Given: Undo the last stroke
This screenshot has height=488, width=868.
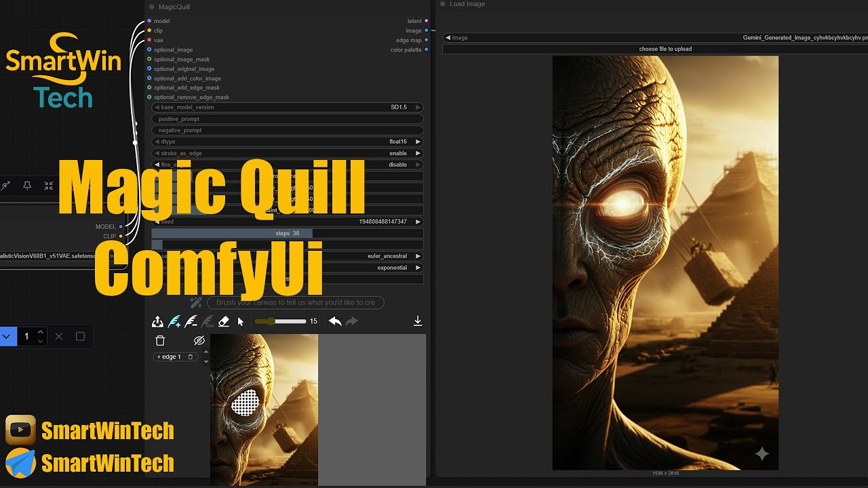Looking at the screenshot, I should (x=335, y=321).
